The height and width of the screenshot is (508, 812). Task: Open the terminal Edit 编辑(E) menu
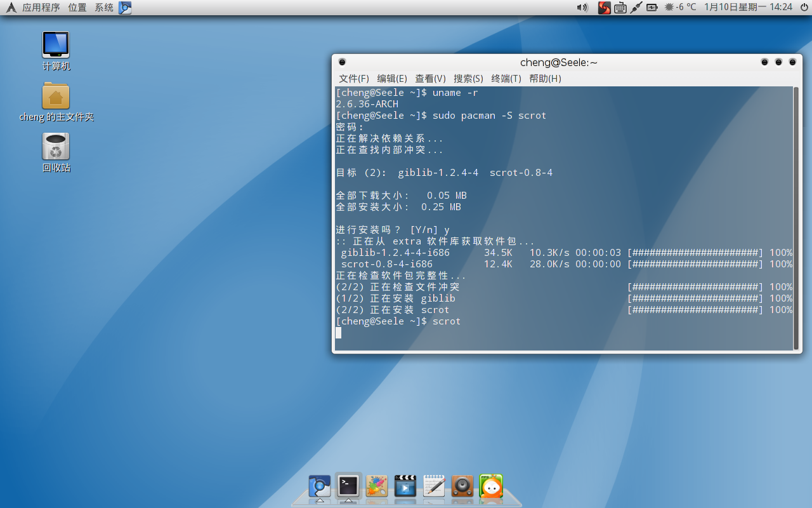(392, 79)
